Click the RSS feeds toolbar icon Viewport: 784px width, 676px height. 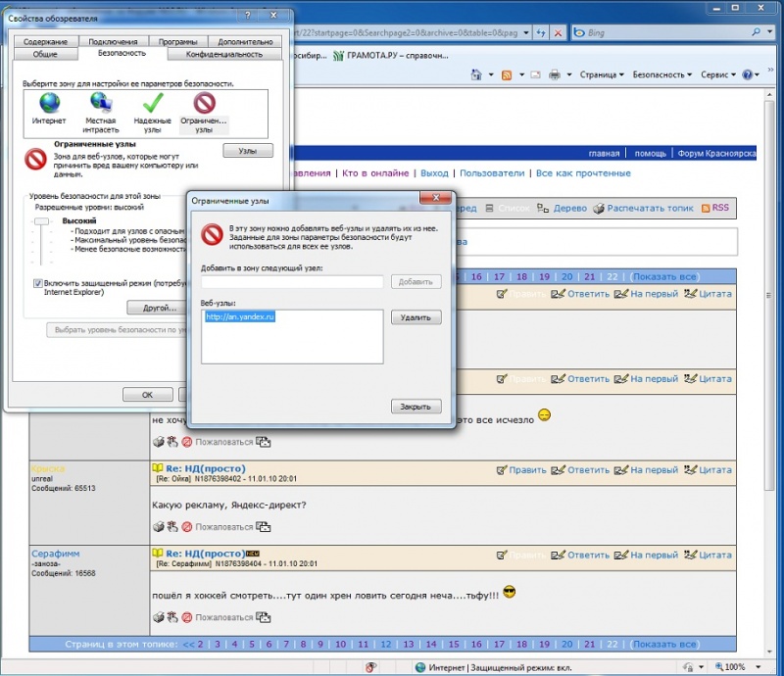tap(507, 74)
